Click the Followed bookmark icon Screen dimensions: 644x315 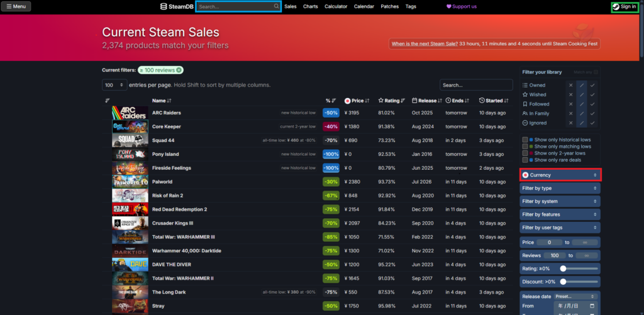click(x=525, y=104)
